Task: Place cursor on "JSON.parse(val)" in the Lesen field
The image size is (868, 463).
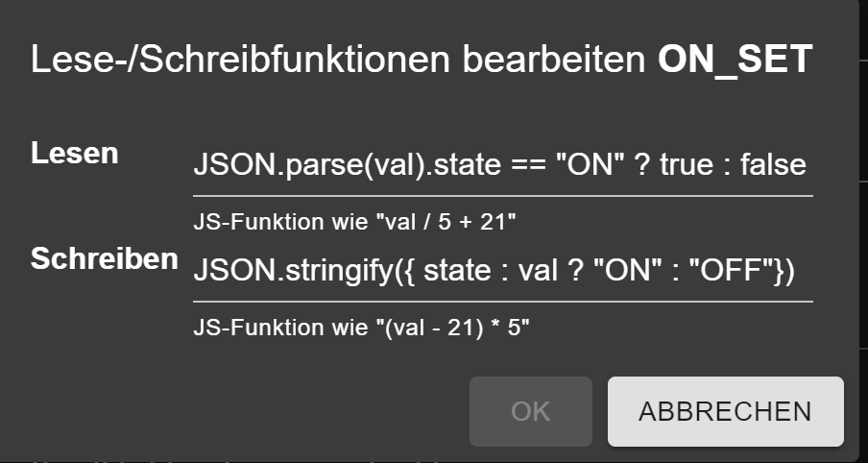Action: coord(307,166)
